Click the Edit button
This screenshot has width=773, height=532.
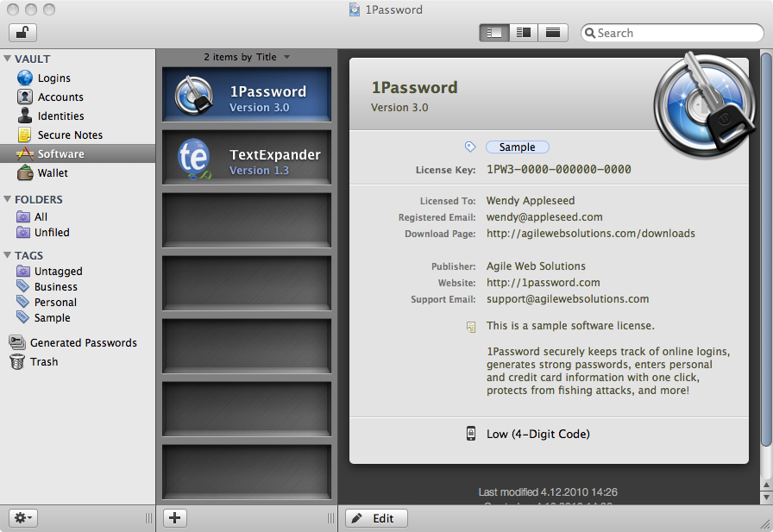tap(376, 517)
